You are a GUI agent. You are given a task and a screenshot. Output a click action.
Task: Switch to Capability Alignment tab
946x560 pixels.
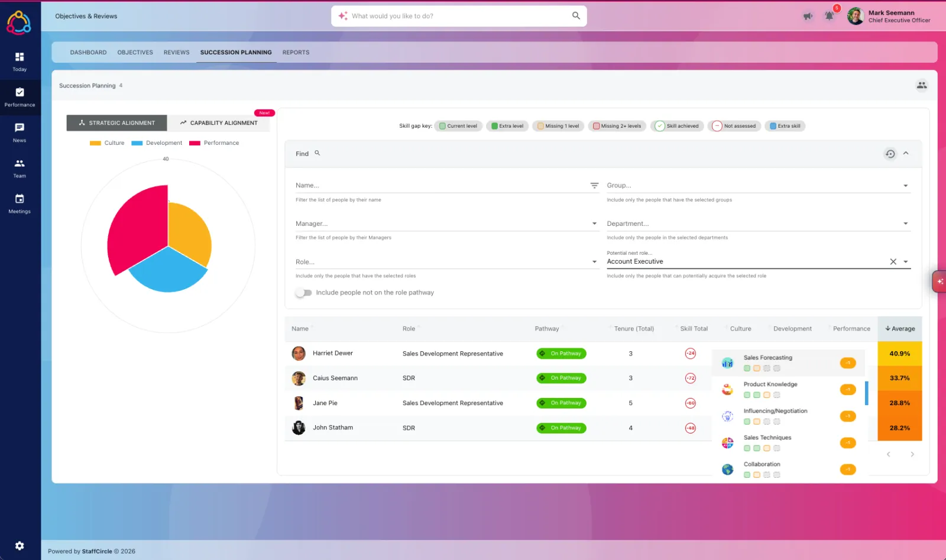coord(219,123)
